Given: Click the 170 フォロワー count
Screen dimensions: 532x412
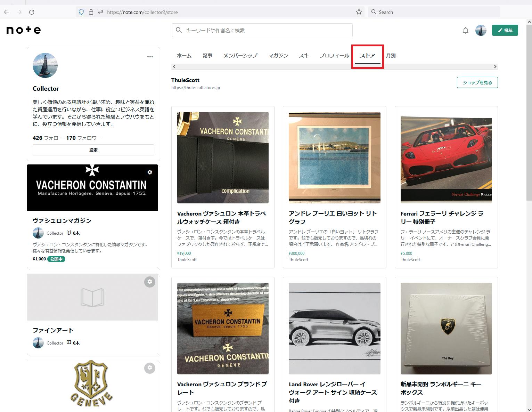Looking at the screenshot, I should (84, 138).
